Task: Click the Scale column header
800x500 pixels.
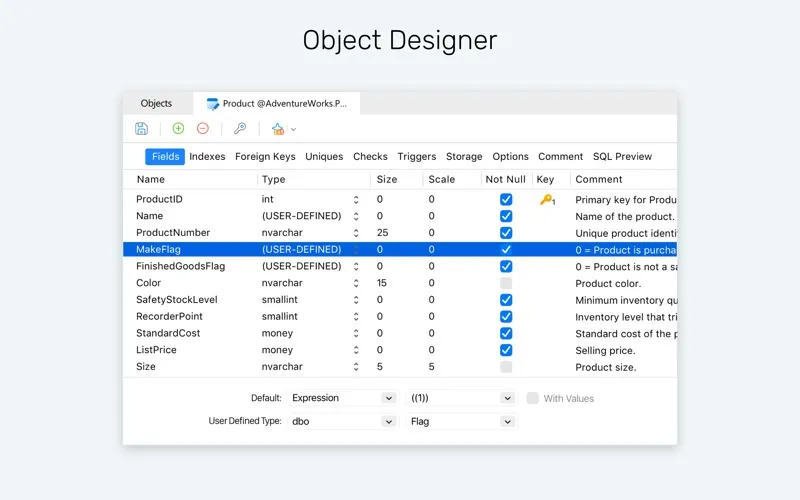Action: coord(442,180)
